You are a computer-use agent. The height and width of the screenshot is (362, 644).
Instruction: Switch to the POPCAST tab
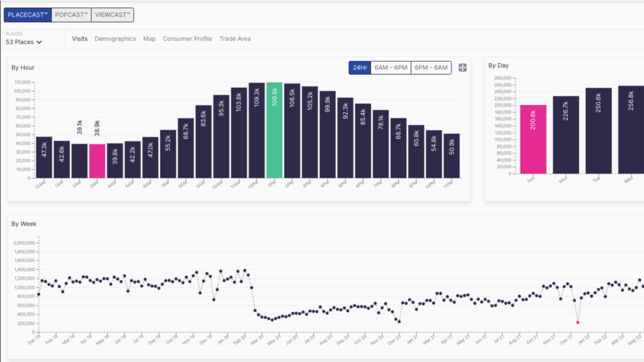pos(71,15)
